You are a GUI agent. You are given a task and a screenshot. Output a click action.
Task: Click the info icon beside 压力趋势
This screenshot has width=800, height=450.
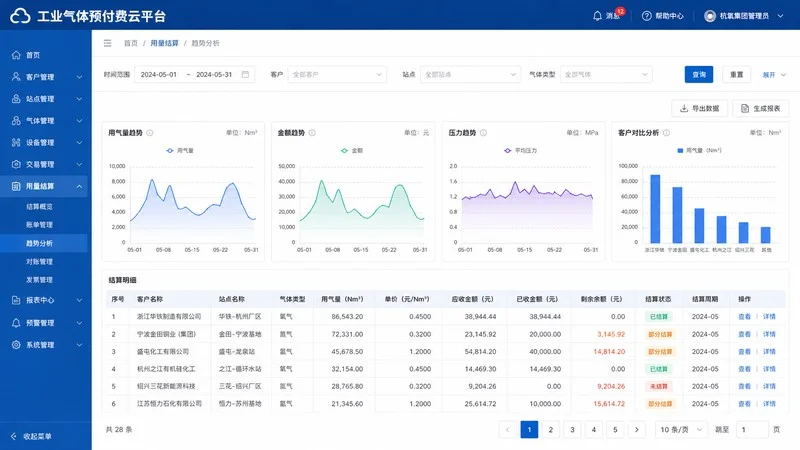click(x=483, y=133)
